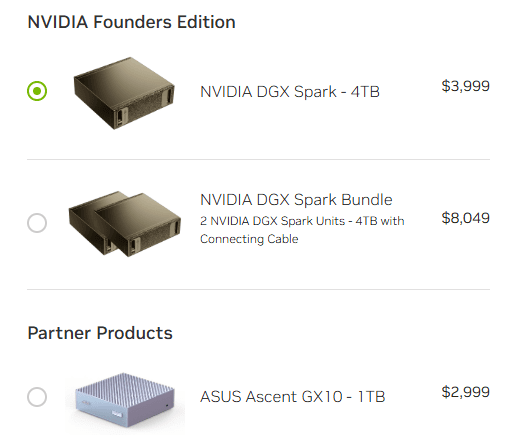Click the 'NVIDIA DGX Spark - 4TB' product name
This screenshot has width=517, height=445.
pos(290,92)
